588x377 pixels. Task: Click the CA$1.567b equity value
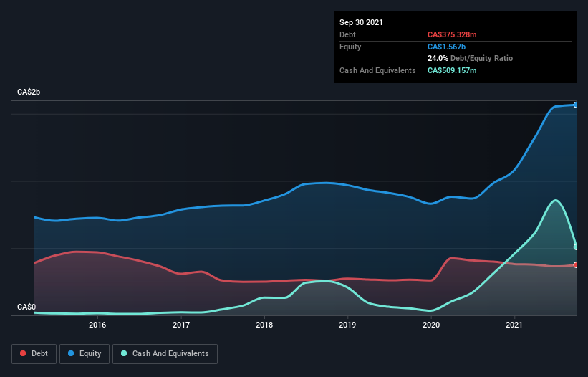[447, 47]
